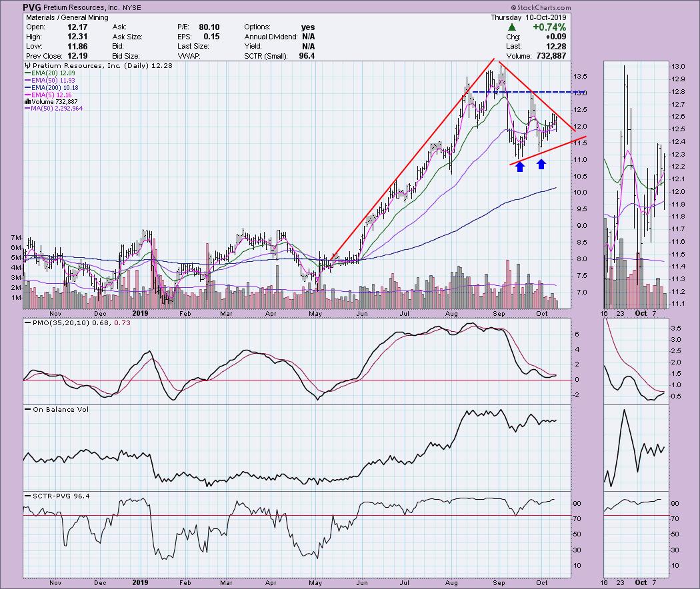
Task: Click the Annual Dividend label
Action: [271, 37]
